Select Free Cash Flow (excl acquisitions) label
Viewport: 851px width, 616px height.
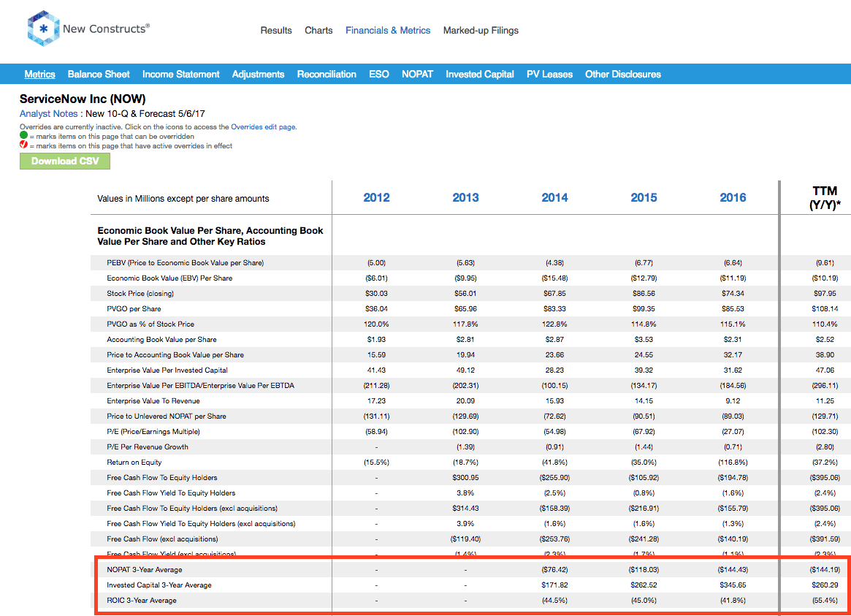tap(162, 539)
